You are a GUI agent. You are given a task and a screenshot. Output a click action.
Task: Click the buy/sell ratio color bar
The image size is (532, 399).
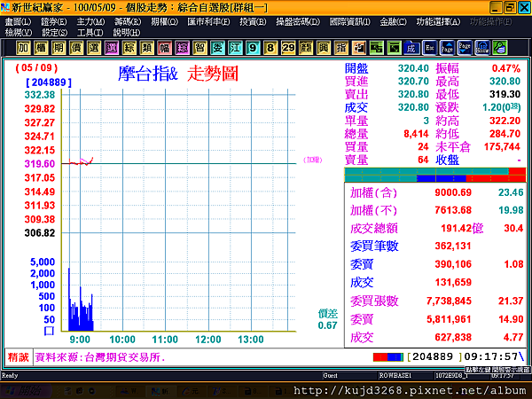point(435,175)
